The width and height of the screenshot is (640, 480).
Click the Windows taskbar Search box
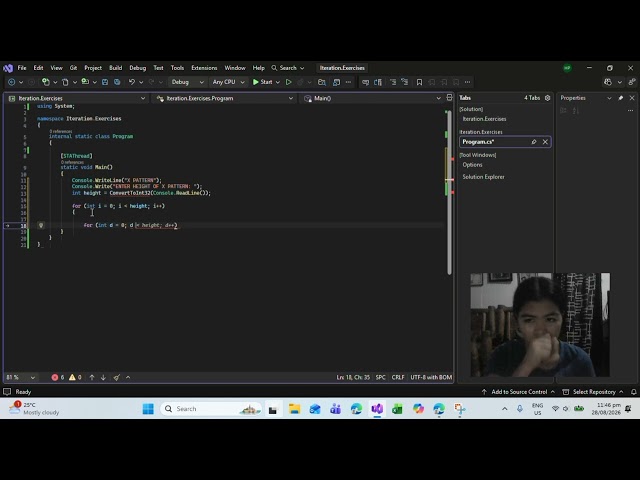point(211,409)
